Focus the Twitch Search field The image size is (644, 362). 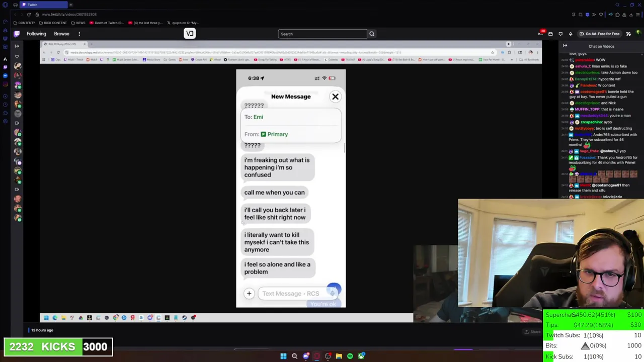point(323,34)
